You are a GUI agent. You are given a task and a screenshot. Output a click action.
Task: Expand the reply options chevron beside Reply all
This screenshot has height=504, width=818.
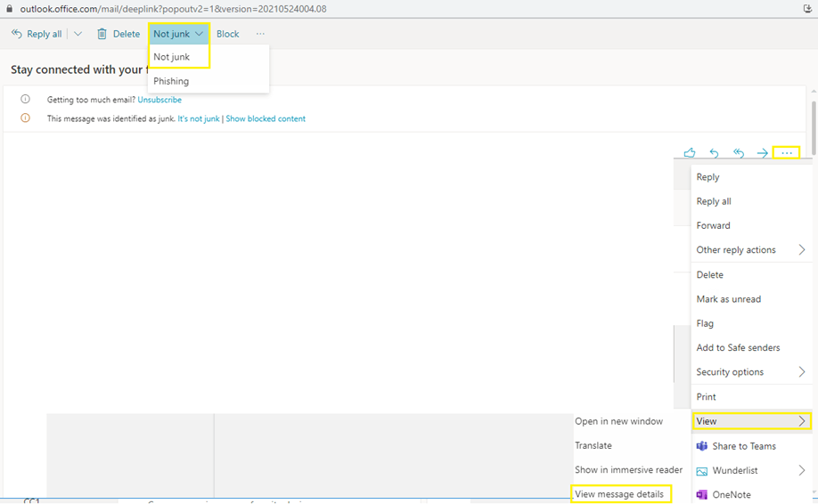click(78, 34)
